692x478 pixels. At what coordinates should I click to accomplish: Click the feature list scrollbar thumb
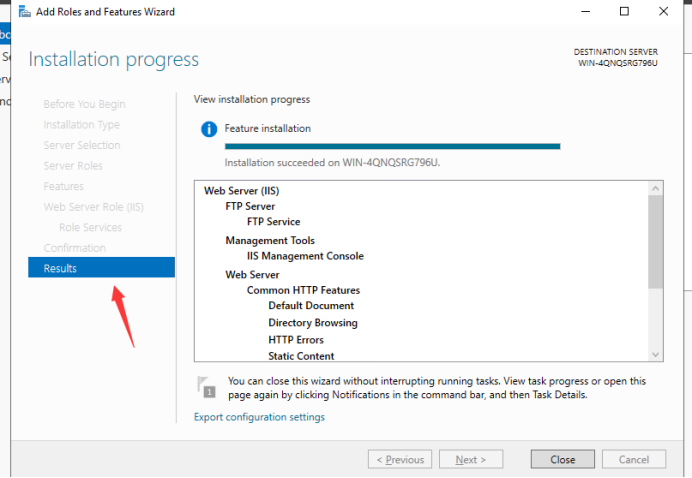click(x=655, y=242)
